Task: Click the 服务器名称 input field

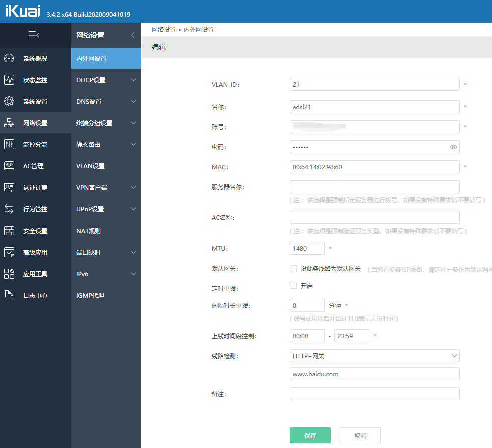Action: pyautogui.click(x=375, y=187)
